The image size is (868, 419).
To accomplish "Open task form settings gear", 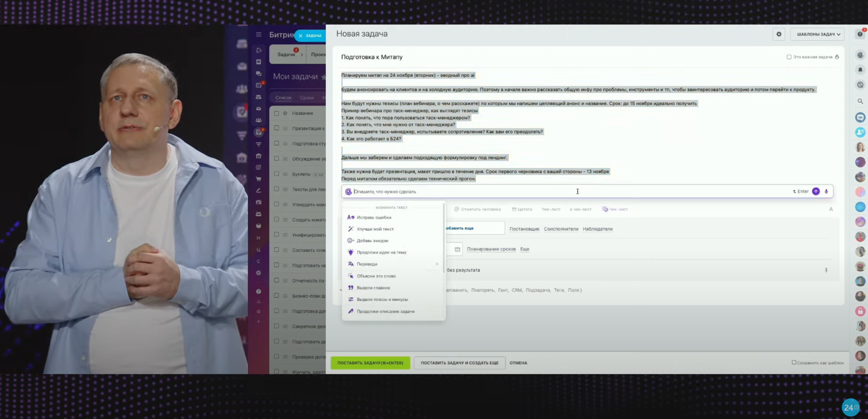I will coord(779,34).
